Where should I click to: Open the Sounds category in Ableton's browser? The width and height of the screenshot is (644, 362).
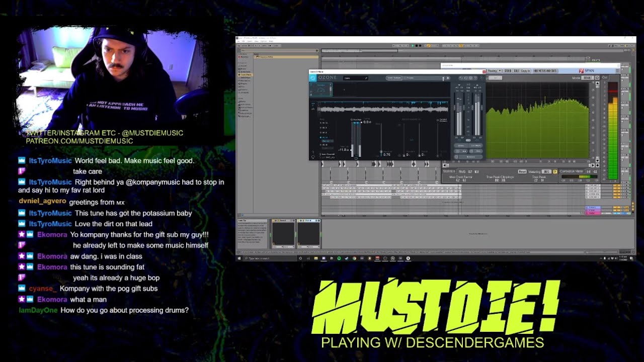tap(244, 66)
